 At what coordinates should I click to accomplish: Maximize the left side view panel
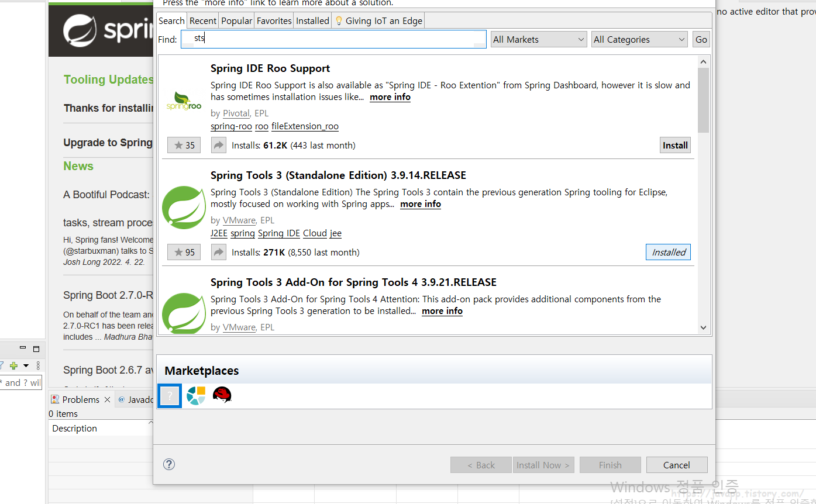[x=36, y=348]
